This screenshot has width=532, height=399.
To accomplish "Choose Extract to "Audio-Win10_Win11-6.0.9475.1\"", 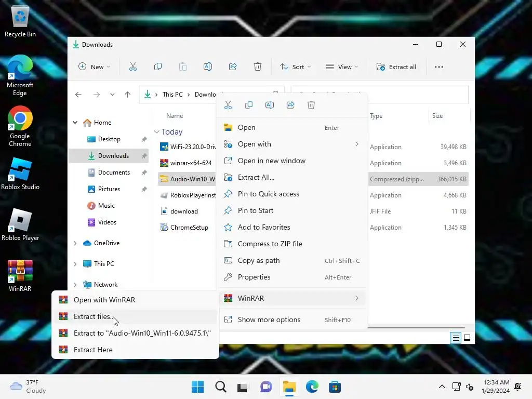I will pos(135,333).
